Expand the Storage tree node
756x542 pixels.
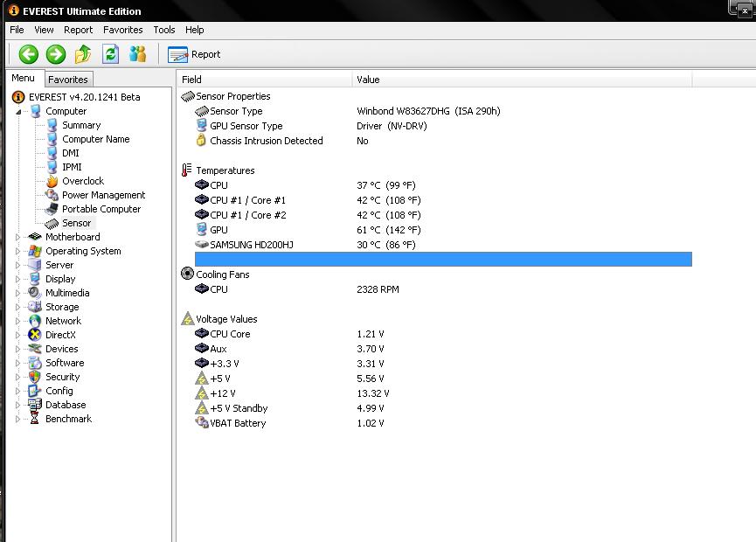[x=17, y=307]
